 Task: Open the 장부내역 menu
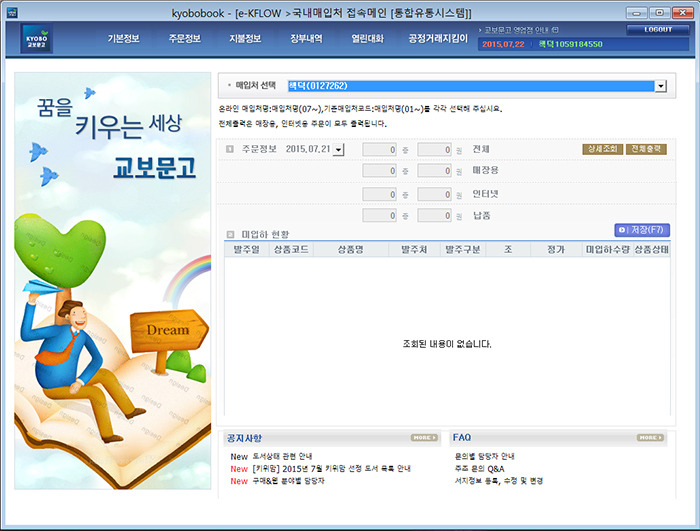tap(306, 39)
